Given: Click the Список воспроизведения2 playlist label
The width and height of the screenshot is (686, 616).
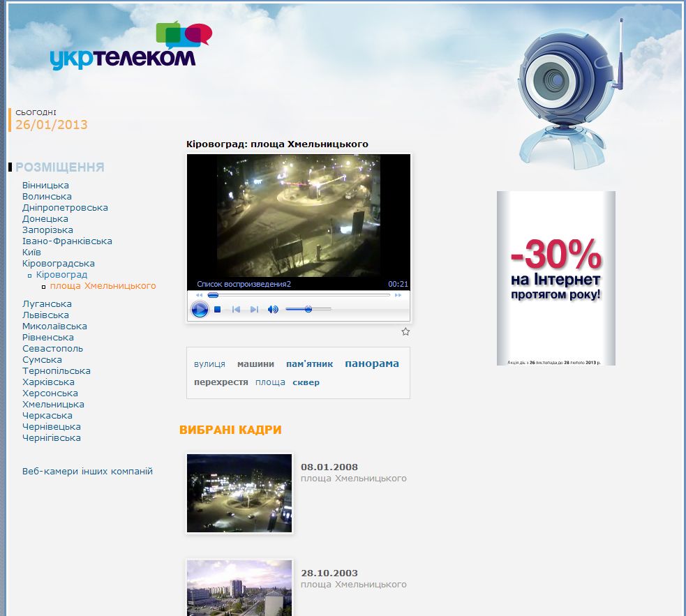Looking at the screenshot, I should point(244,285).
